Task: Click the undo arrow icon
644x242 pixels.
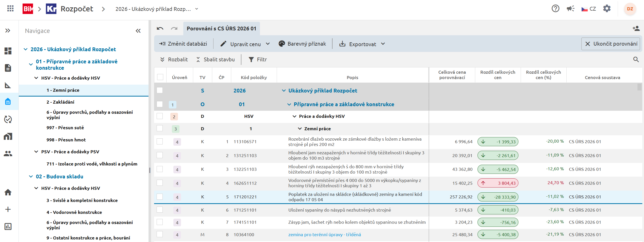Action: (x=160, y=29)
